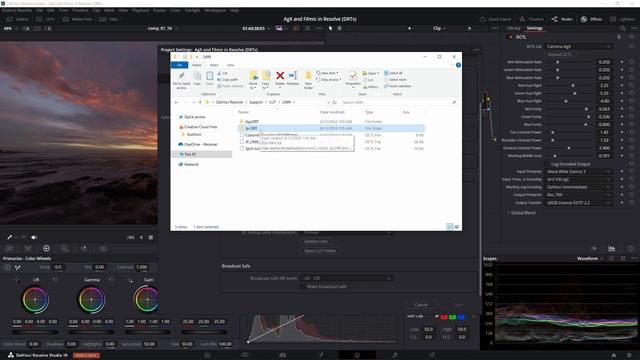640x360 pixels.
Task: Skip to first frame in viewer
Action: coord(131,237)
